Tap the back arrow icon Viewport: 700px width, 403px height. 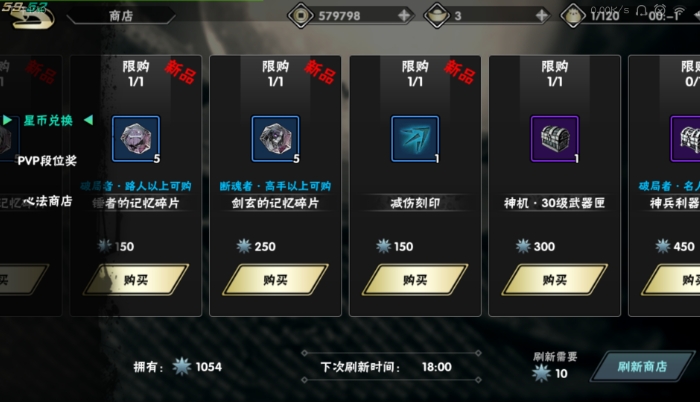31,17
